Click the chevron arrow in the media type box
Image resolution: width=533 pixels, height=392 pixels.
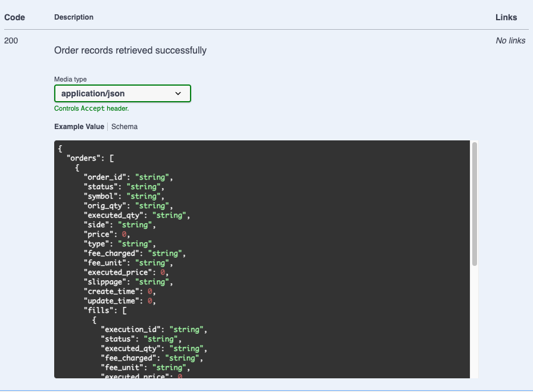click(178, 93)
